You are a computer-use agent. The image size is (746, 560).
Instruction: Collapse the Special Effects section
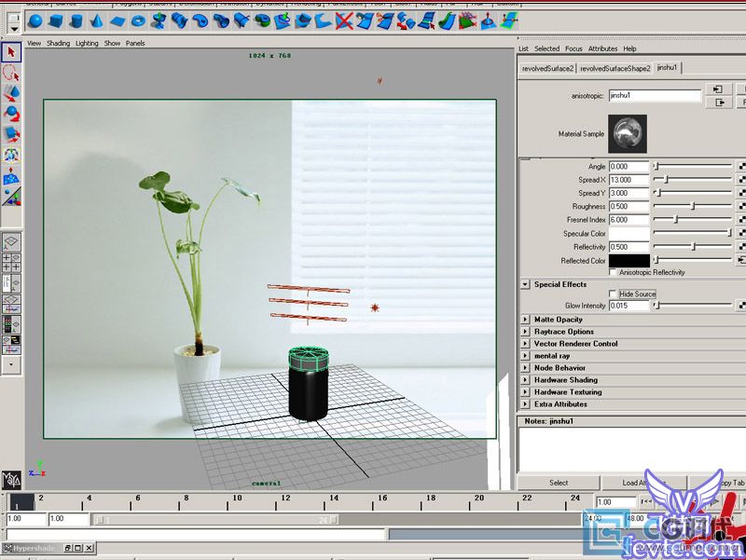(525, 284)
